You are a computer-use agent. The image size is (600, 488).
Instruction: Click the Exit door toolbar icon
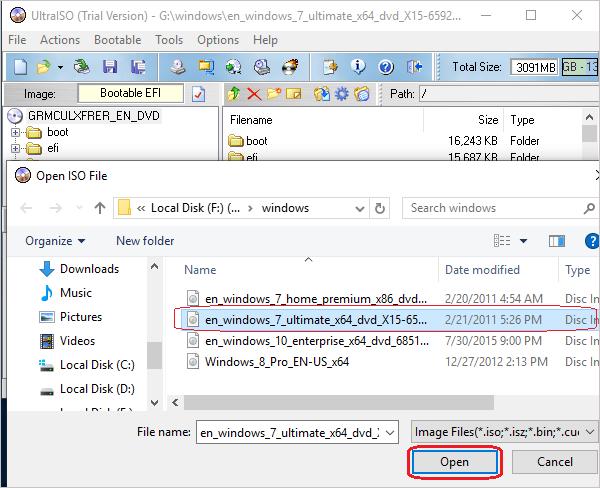[x=414, y=67]
